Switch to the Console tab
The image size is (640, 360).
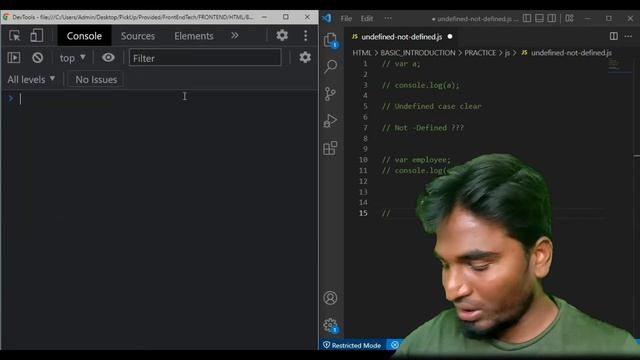(x=84, y=36)
